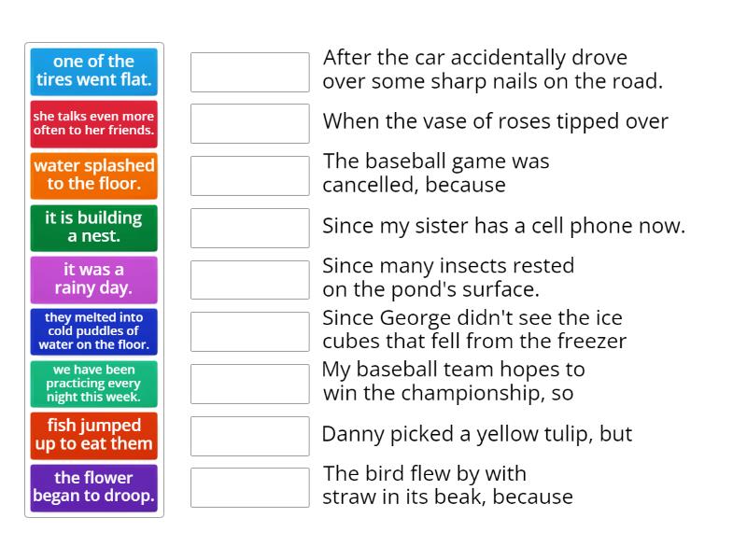Pick the 'water splashed to the floor' tile
The height and width of the screenshot is (560, 747).
coord(93,175)
